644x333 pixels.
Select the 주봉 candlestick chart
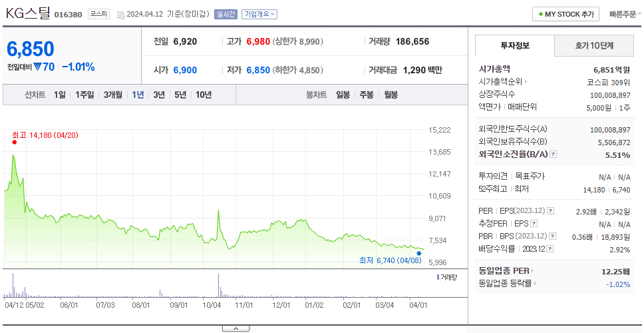pyautogui.click(x=367, y=95)
